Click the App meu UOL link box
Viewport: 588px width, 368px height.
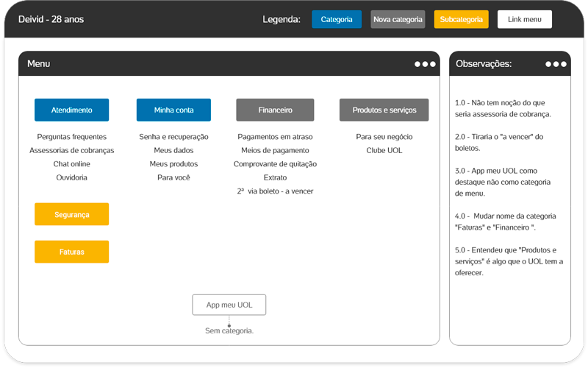(x=229, y=305)
